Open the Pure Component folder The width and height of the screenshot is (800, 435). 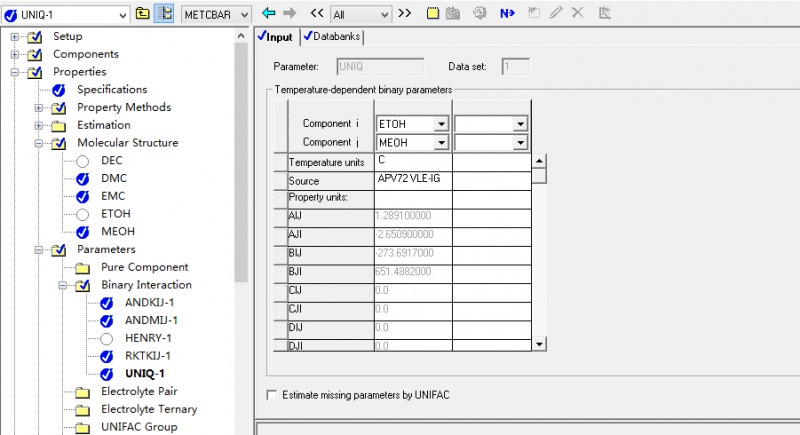click(x=144, y=267)
